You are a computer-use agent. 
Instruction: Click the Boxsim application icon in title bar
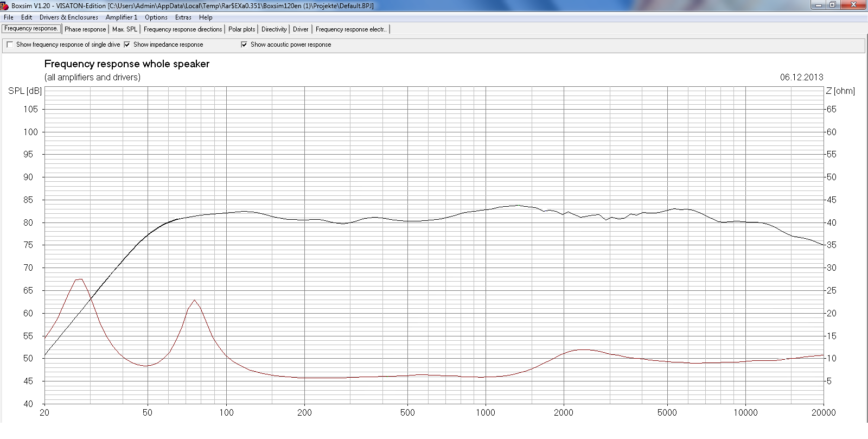(x=5, y=5)
